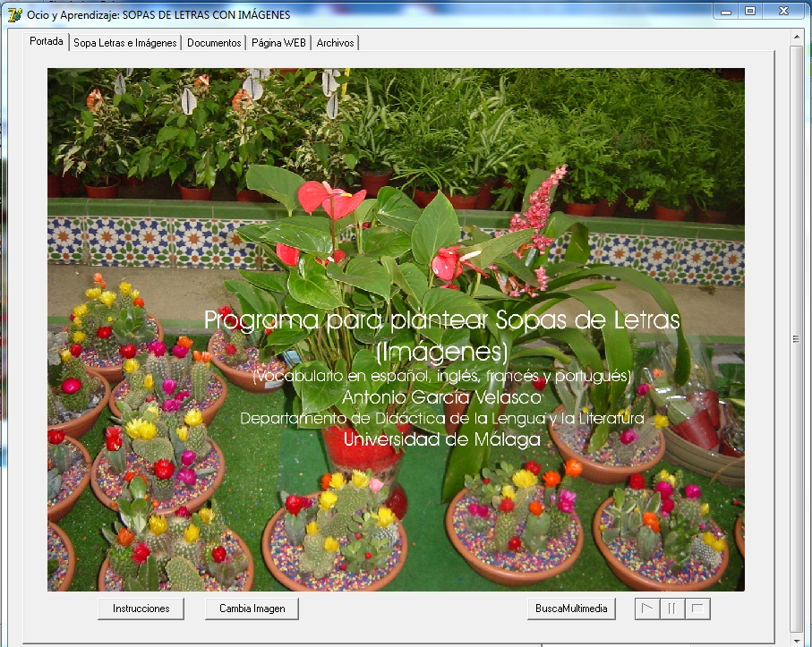The width and height of the screenshot is (812, 647).
Task: Click the vertical scrollbar thumb
Action: pyautogui.click(x=797, y=339)
